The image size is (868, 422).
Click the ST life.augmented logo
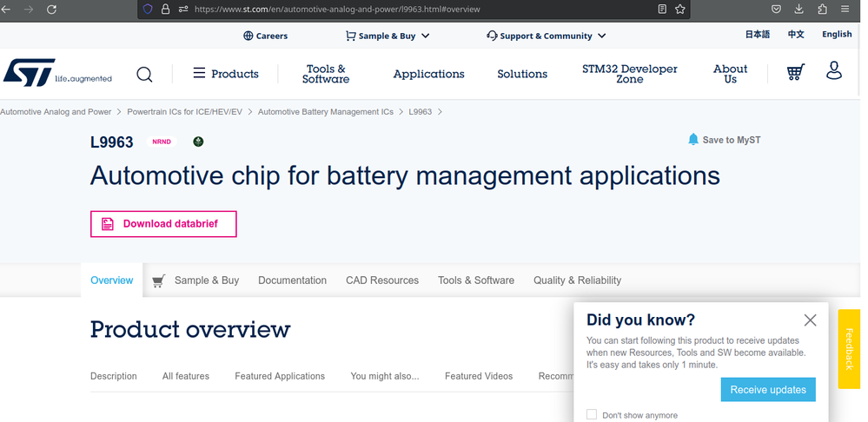(x=57, y=72)
